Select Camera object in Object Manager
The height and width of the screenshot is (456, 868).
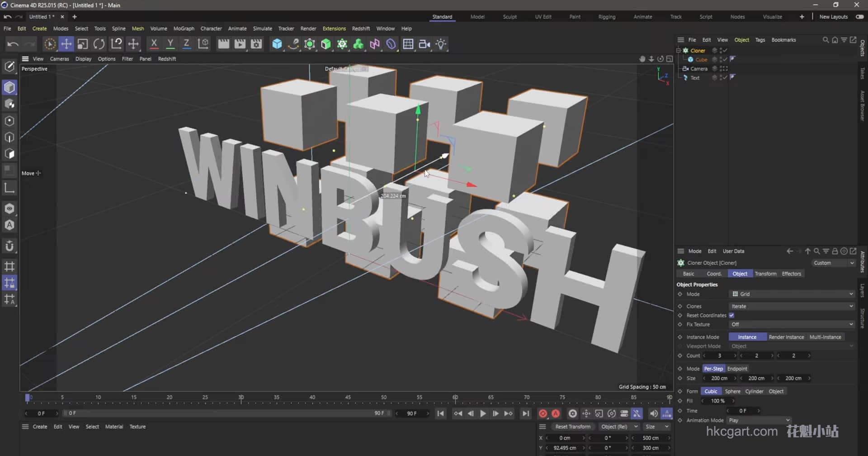pyautogui.click(x=698, y=69)
